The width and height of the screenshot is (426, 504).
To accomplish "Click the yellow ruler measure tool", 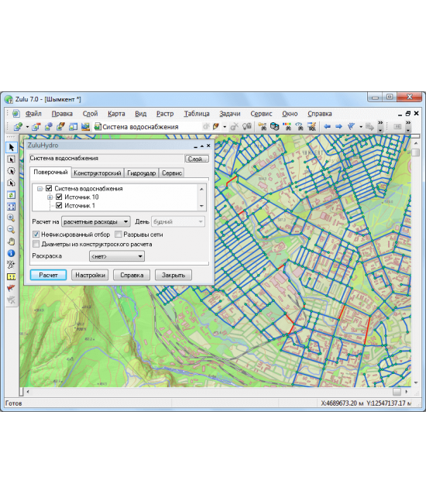I will [12, 276].
